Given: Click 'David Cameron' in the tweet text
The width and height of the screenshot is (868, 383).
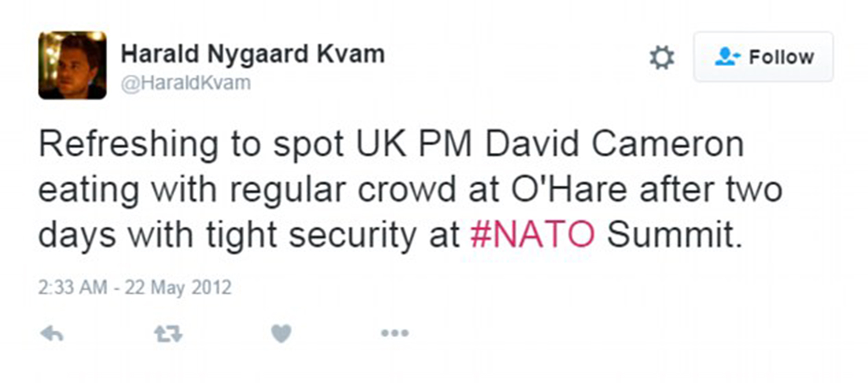Looking at the screenshot, I should [x=615, y=145].
